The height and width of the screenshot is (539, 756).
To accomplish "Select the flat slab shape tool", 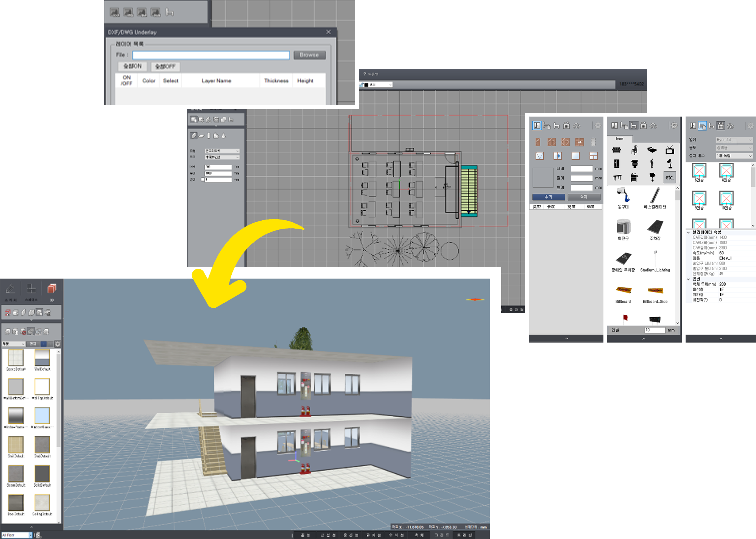I will (201, 136).
